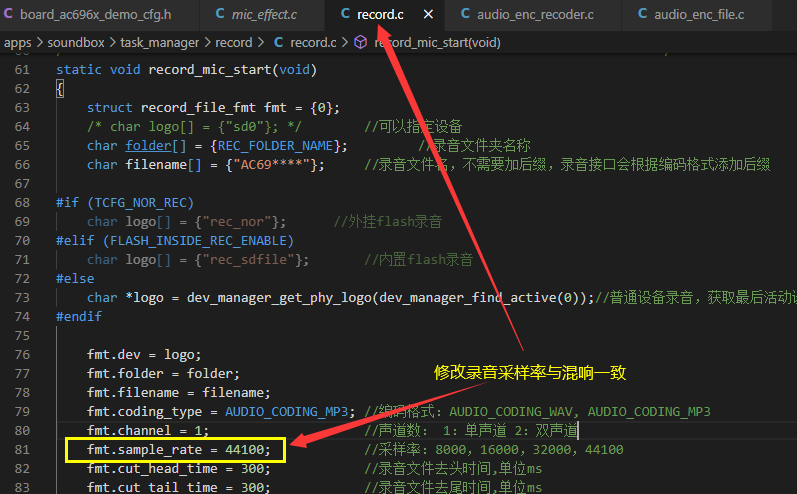
Task: Click fmt.dev assignment on line 76
Action: (x=144, y=355)
